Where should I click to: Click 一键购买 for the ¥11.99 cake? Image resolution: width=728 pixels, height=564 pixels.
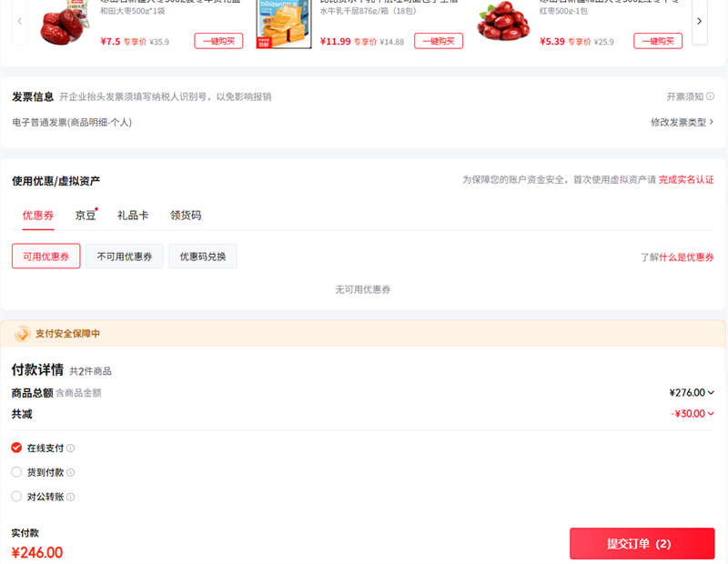(x=439, y=41)
